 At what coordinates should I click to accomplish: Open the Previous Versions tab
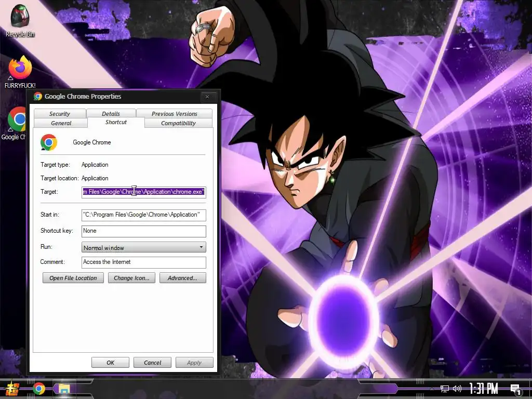(x=175, y=114)
